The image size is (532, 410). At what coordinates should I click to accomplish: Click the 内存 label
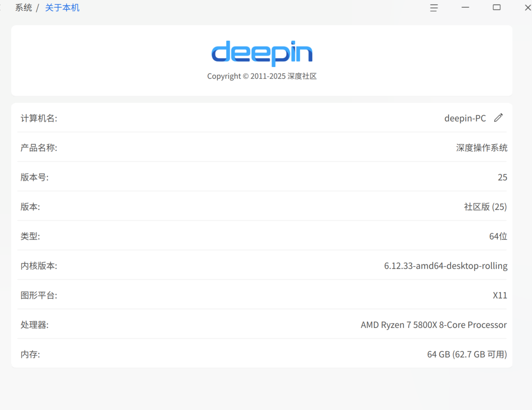(x=30, y=354)
